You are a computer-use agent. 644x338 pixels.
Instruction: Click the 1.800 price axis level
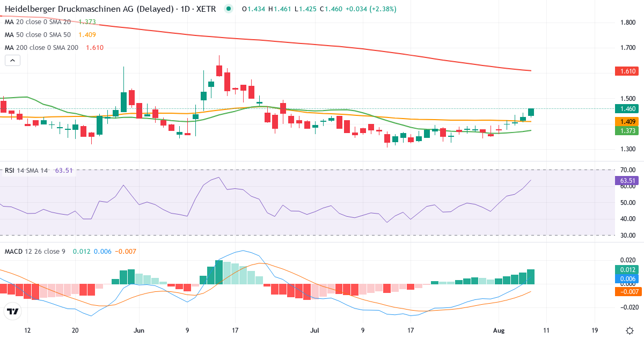pos(628,23)
